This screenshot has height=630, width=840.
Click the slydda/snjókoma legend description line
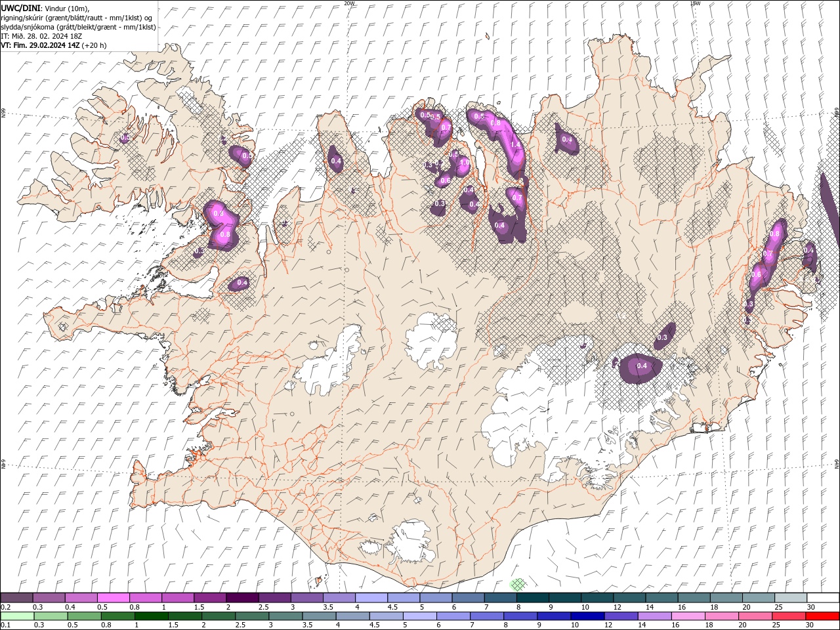(x=78, y=26)
